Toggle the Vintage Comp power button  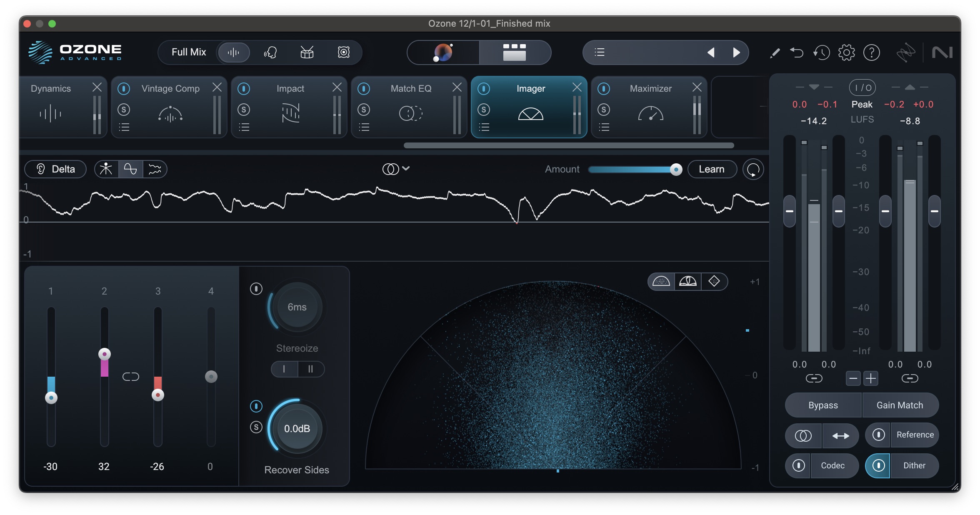click(x=124, y=89)
